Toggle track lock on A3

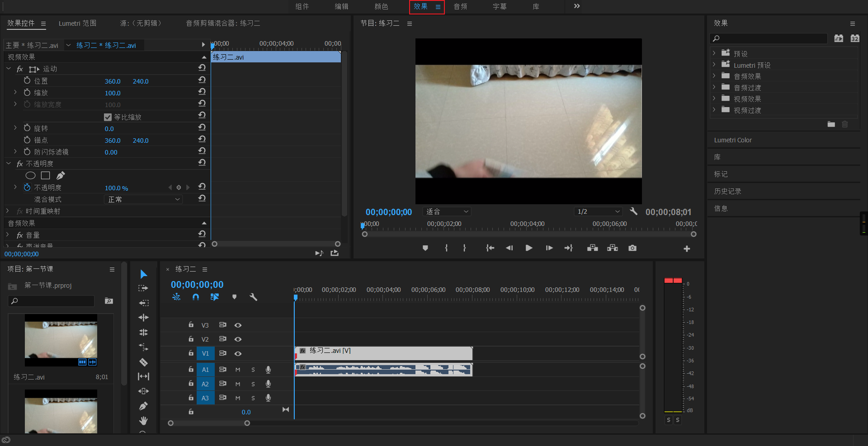pos(191,398)
